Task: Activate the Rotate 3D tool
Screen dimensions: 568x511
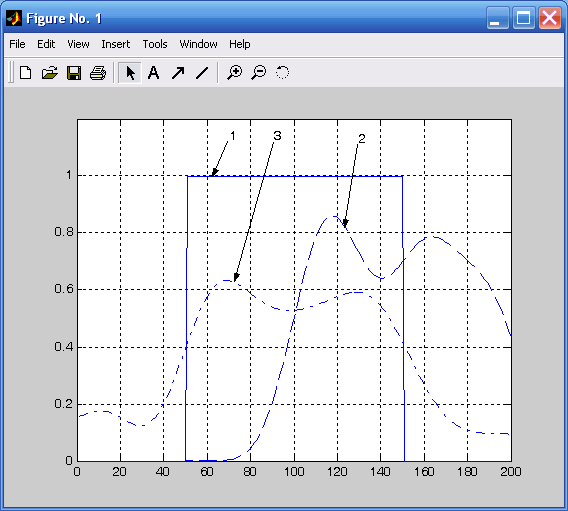Action: 282,73
